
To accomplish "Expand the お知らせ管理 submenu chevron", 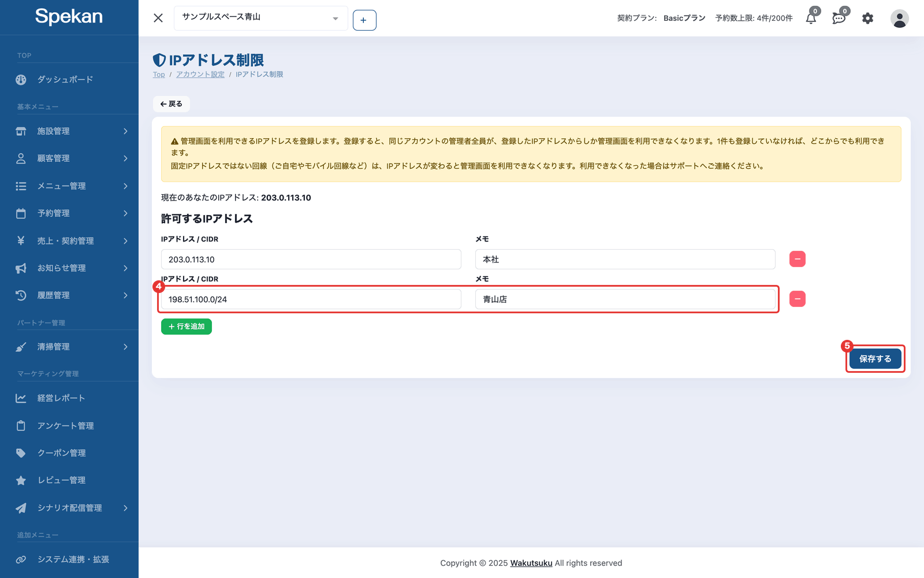I will pyautogui.click(x=125, y=268).
